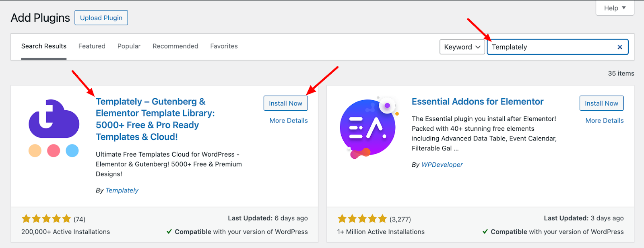Go to the Recommended tab
The height and width of the screenshot is (248, 644).
(175, 46)
